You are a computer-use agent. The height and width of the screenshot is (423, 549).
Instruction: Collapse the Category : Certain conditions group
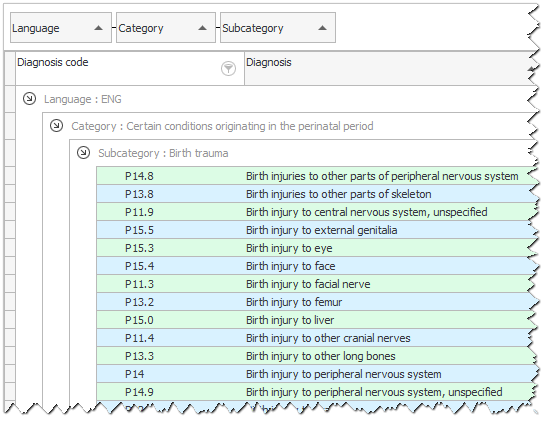pos(56,126)
